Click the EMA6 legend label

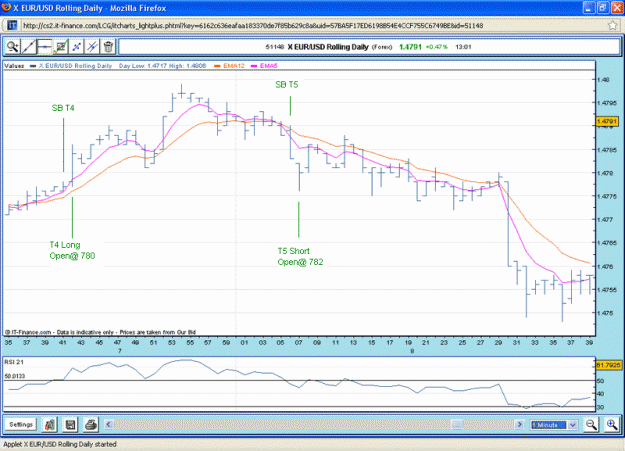pyautogui.click(x=269, y=66)
